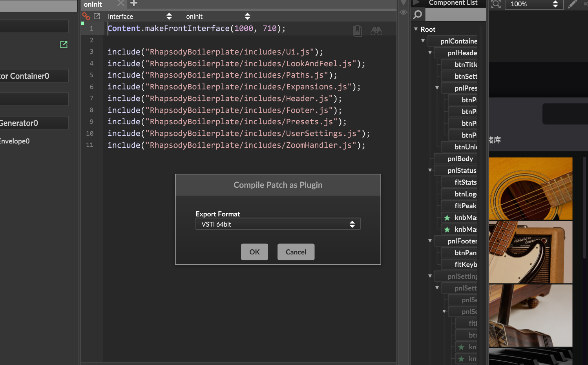Screen dimensions: 588x365
Task: Add a new editor tab with plus
Action: click(x=134, y=4)
